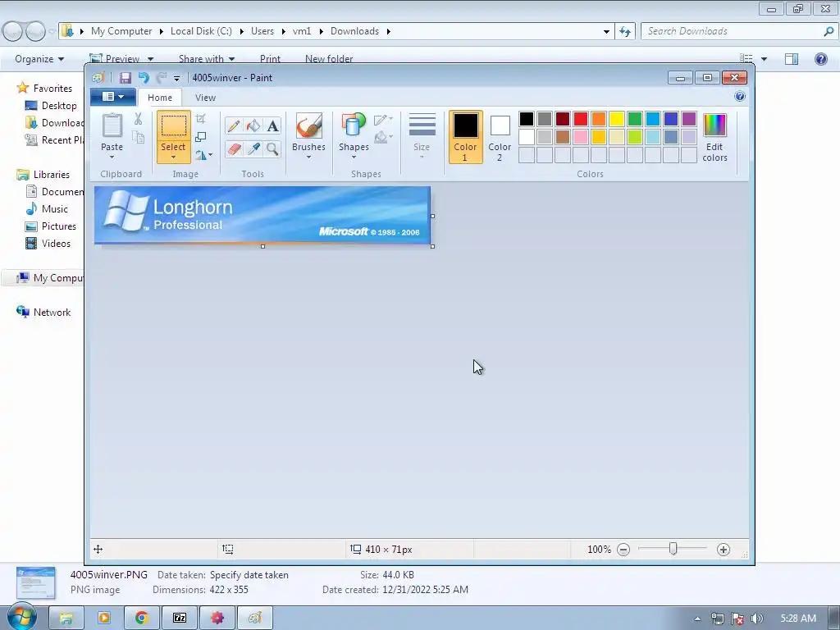Select the Color picker eyedropper tool

click(253, 148)
